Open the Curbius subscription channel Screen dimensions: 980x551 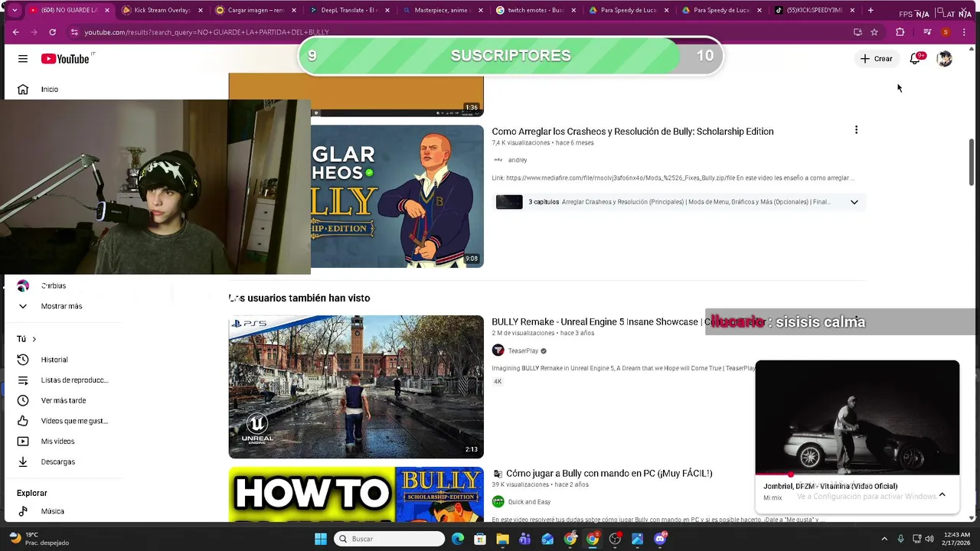53,285
